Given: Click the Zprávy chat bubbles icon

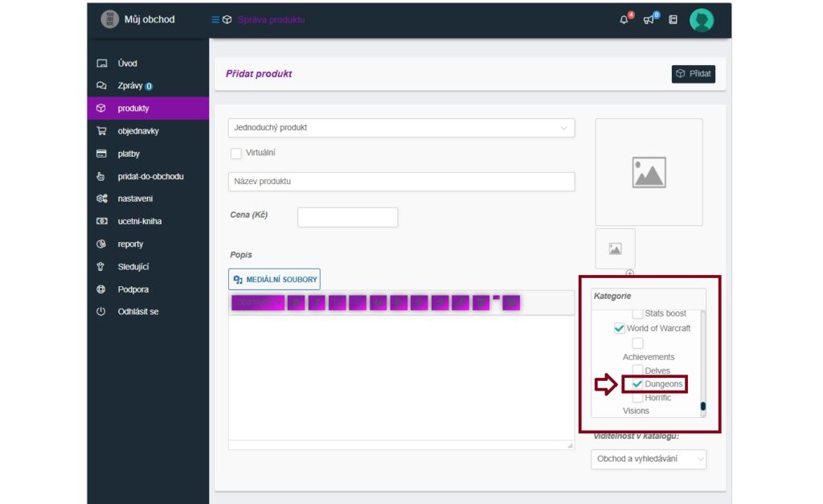Looking at the screenshot, I should [102, 85].
